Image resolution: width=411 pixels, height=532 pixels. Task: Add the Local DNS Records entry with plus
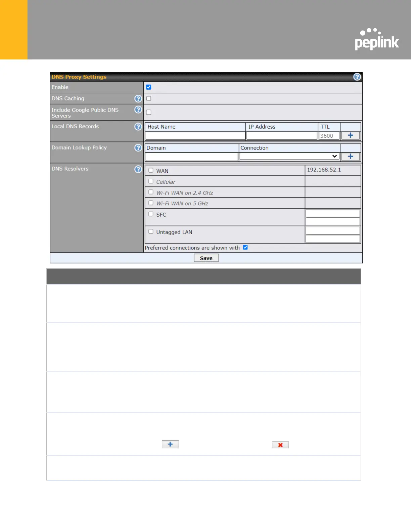(x=350, y=135)
